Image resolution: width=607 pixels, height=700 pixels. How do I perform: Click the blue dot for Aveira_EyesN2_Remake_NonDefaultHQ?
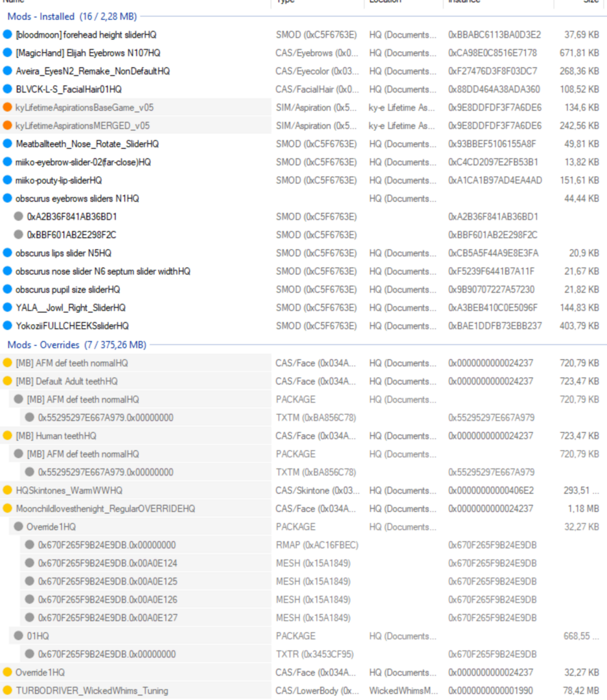(7, 71)
